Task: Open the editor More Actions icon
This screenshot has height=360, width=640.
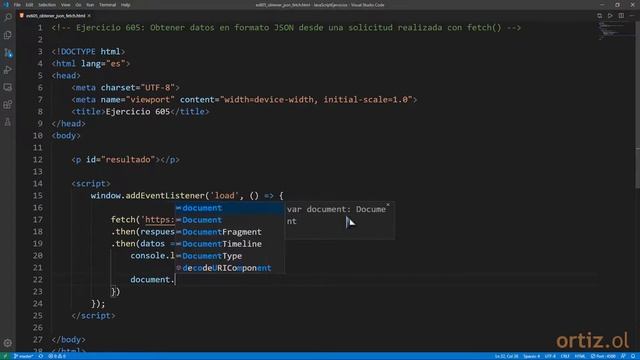Action: pyautogui.click(x=631, y=16)
